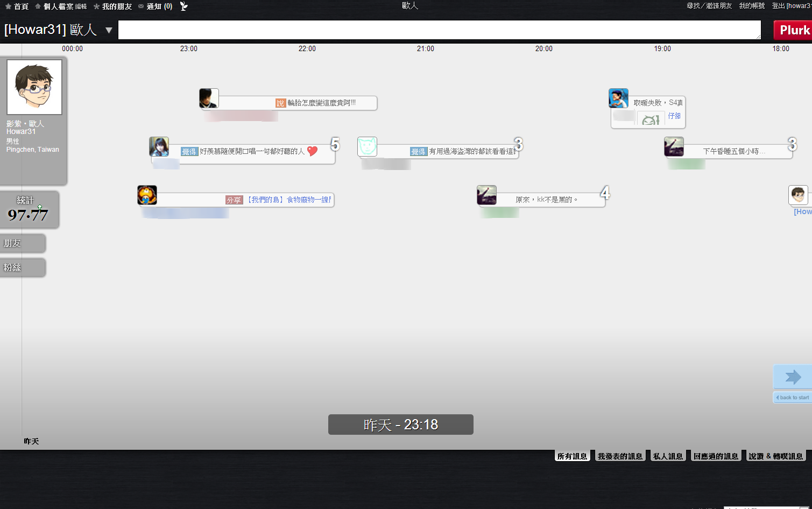Click the girl avatar on the singing plurk
This screenshot has height=509, width=812.
159,147
